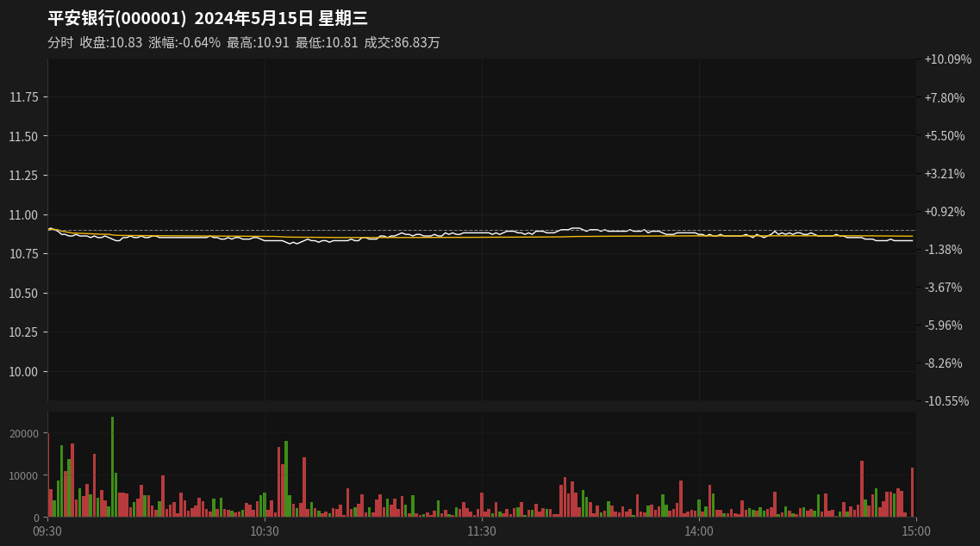Click the 11.25 price axis label

tap(24, 176)
